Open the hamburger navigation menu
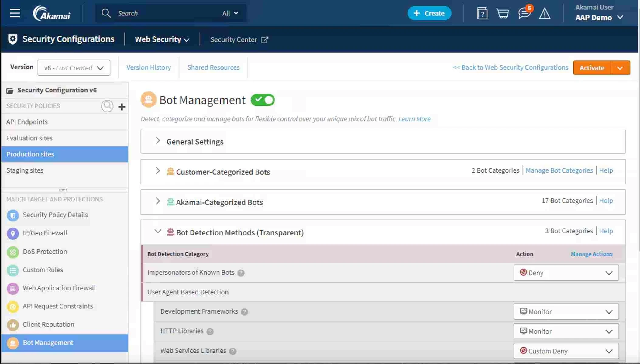This screenshot has width=640, height=364. 14,13
